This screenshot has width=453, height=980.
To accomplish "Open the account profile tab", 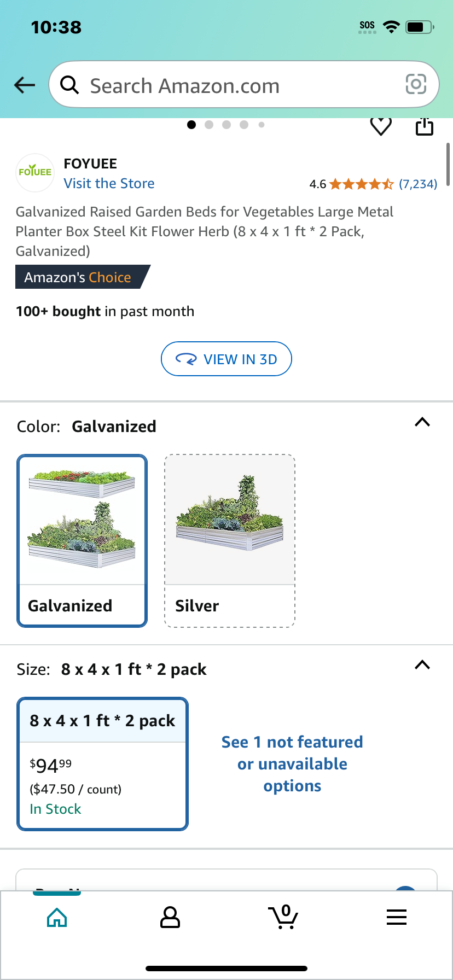I will [x=170, y=917].
